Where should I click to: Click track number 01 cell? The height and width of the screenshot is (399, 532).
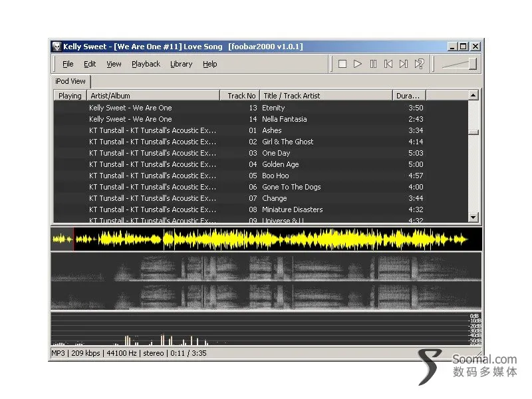pyautogui.click(x=253, y=130)
